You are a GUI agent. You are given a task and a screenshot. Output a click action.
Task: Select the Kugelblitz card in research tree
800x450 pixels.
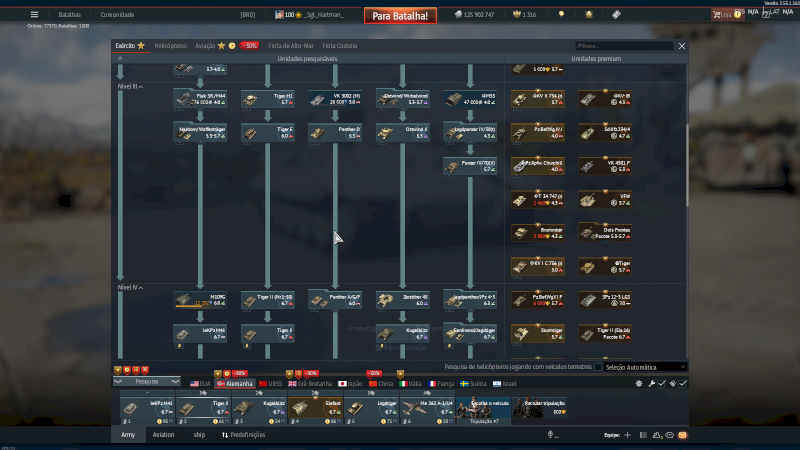(403, 334)
